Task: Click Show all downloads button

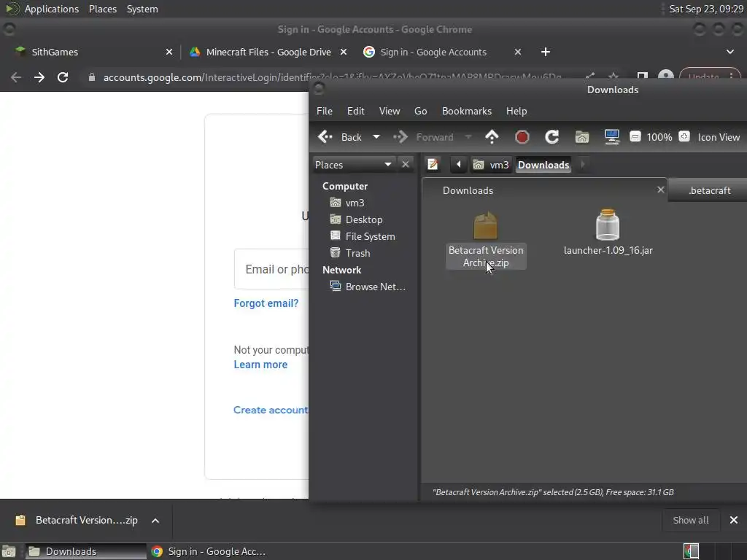Action: [x=690, y=520]
